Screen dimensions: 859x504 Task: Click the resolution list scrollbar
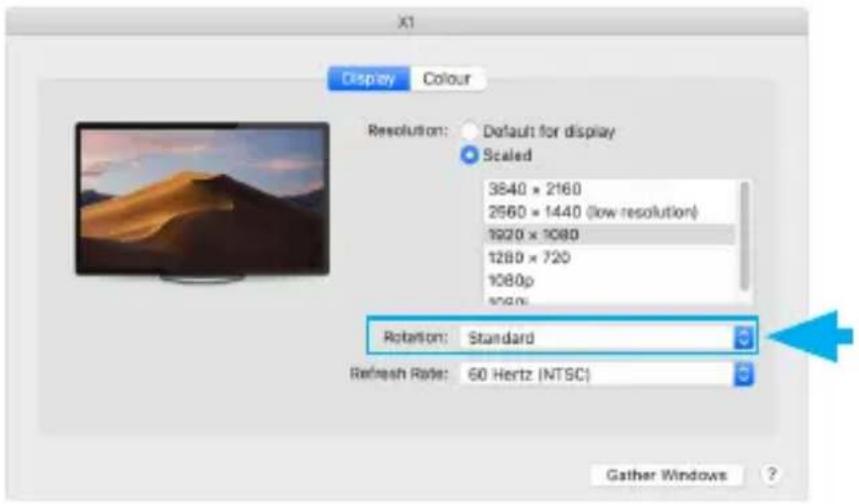[x=744, y=237]
